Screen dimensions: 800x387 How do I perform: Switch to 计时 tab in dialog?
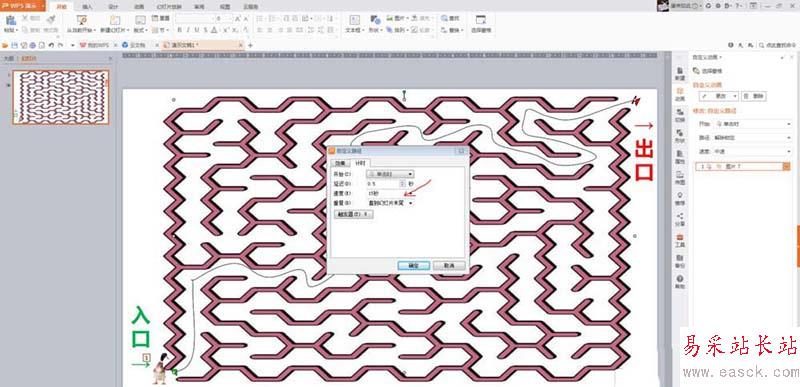[x=360, y=163]
